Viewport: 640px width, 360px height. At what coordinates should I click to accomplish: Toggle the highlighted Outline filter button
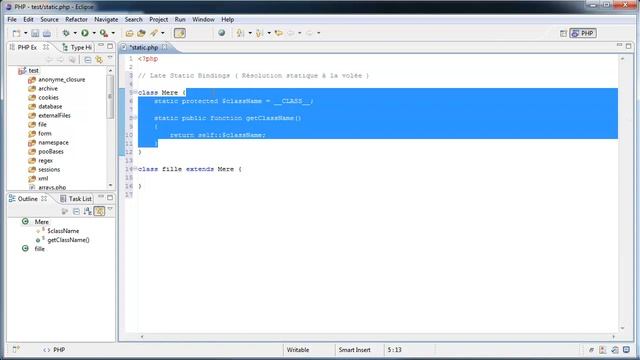pos(99,211)
